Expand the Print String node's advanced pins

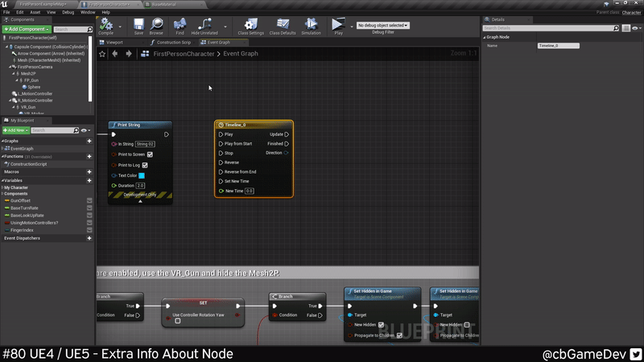140,201
